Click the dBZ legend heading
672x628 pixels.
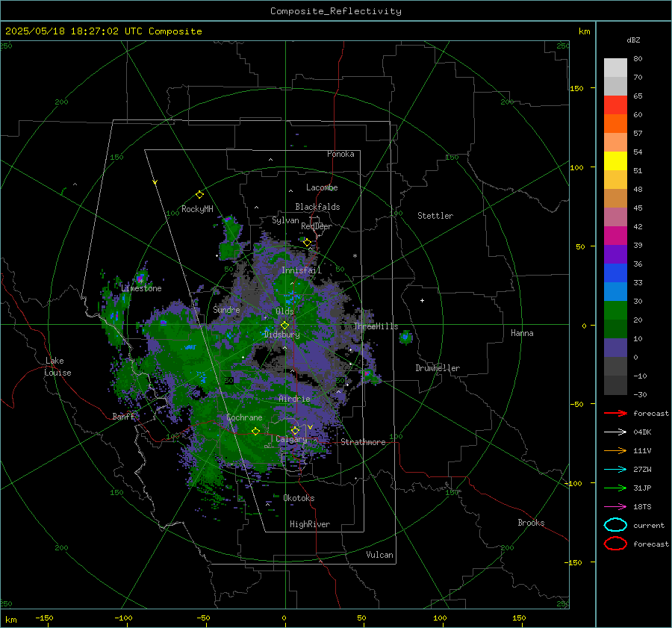pyautogui.click(x=633, y=40)
